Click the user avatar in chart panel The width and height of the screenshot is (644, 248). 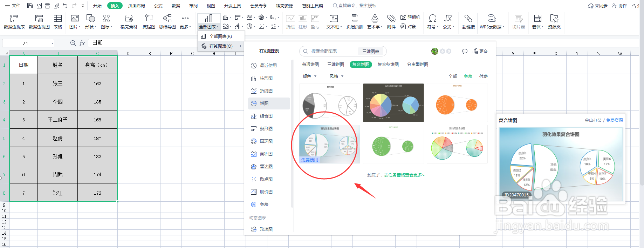(435, 51)
